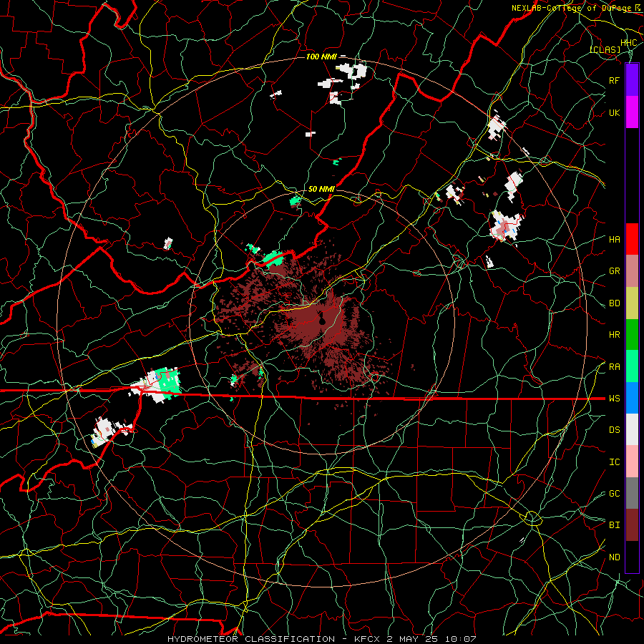Pick the olive-yellow BD legend swatch
Screen dimensions: 644x644
[x=632, y=303]
